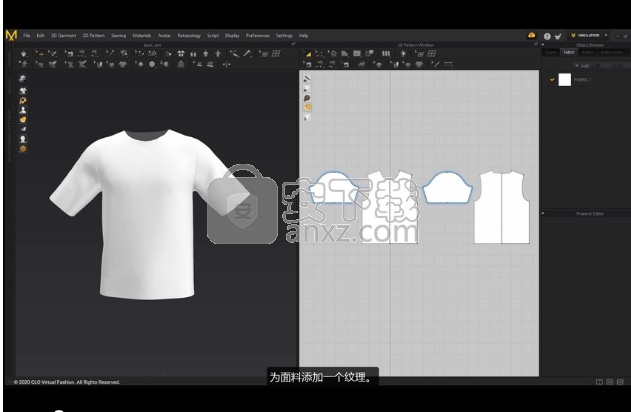631x412 pixels.
Task: Choose the yellow triangle Edit Pattern tool
Action: 308,54
